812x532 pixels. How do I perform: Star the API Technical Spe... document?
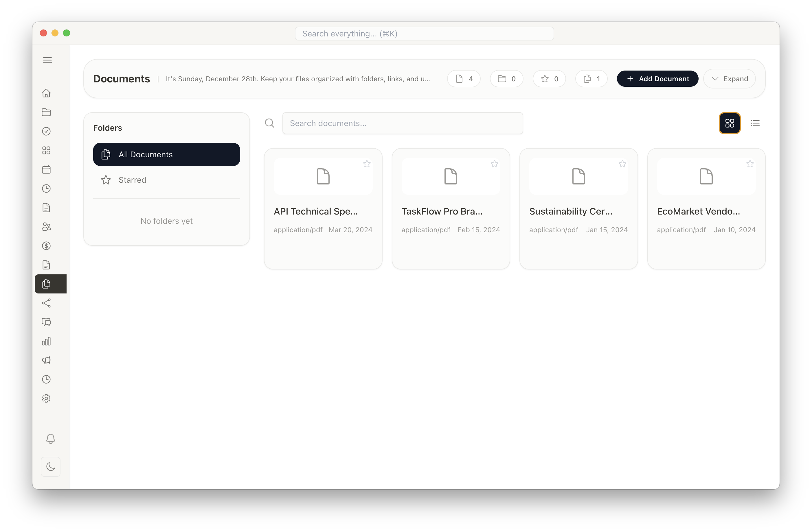click(367, 164)
